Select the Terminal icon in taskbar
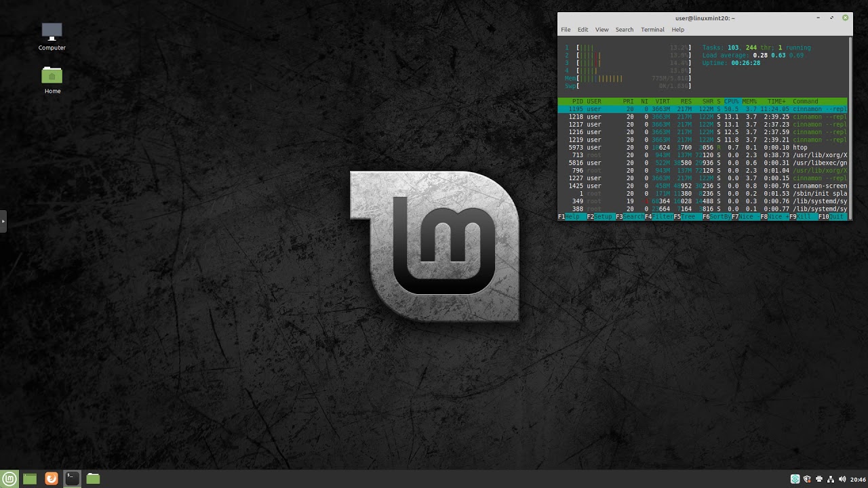This screenshot has width=868, height=488. (72, 479)
